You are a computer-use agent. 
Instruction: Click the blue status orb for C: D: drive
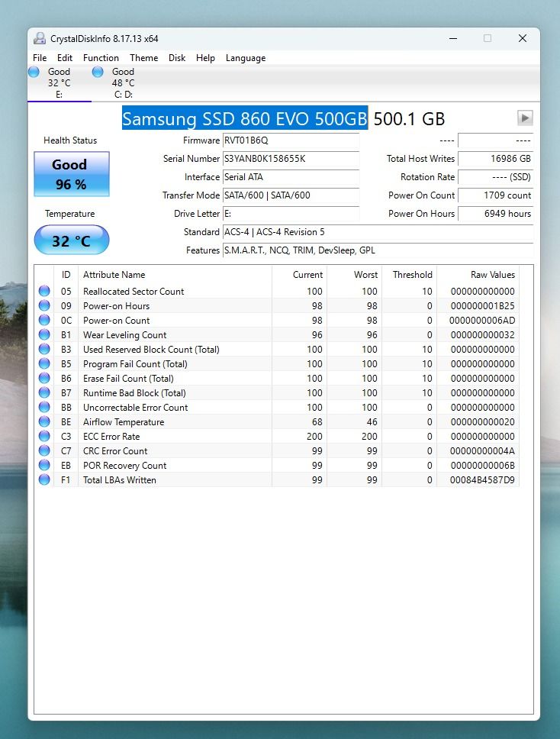pyautogui.click(x=98, y=72)
